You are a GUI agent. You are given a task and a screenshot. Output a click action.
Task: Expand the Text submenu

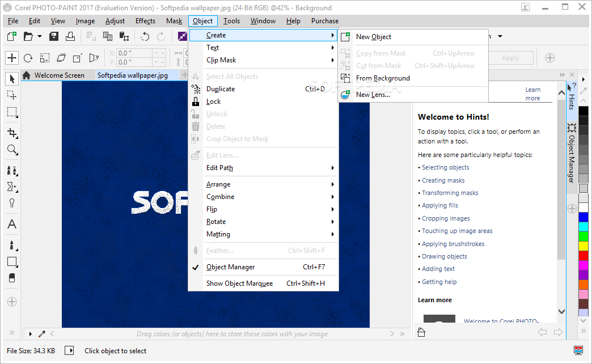tap(264, 47)
